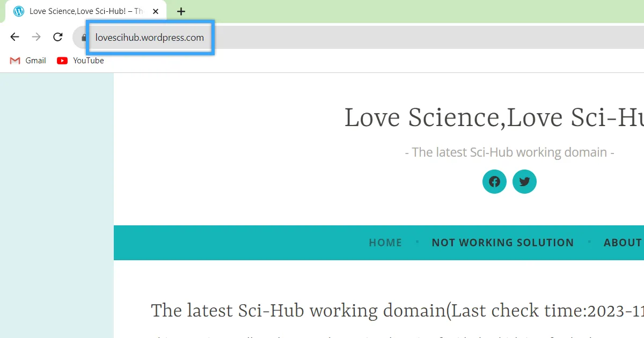Reload the current page
The width and height of the screenshot is (644, 338).
pyautogui.click(x=57, y=37)
